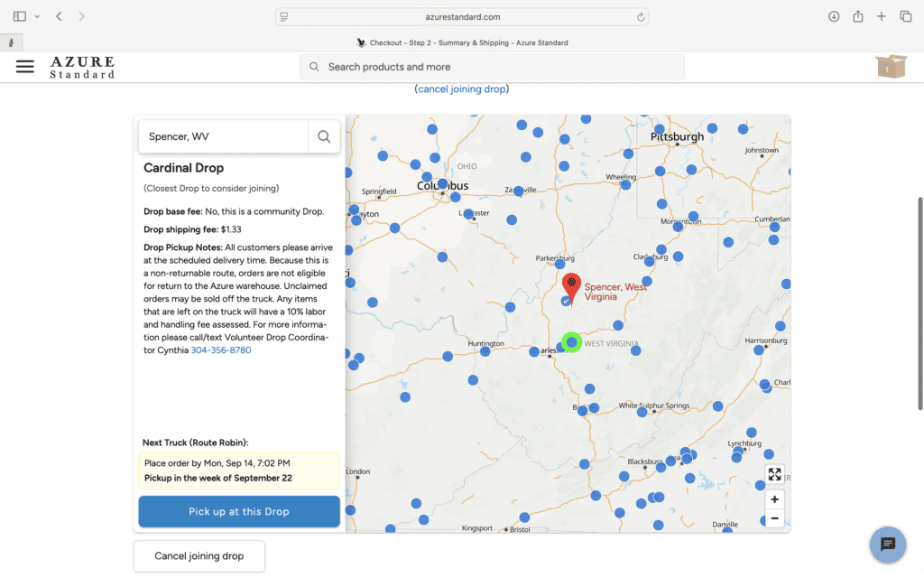Click the Drop shipping fee: $1.33 text
Screen dimensions: 924x578
(x=192, y=229)
